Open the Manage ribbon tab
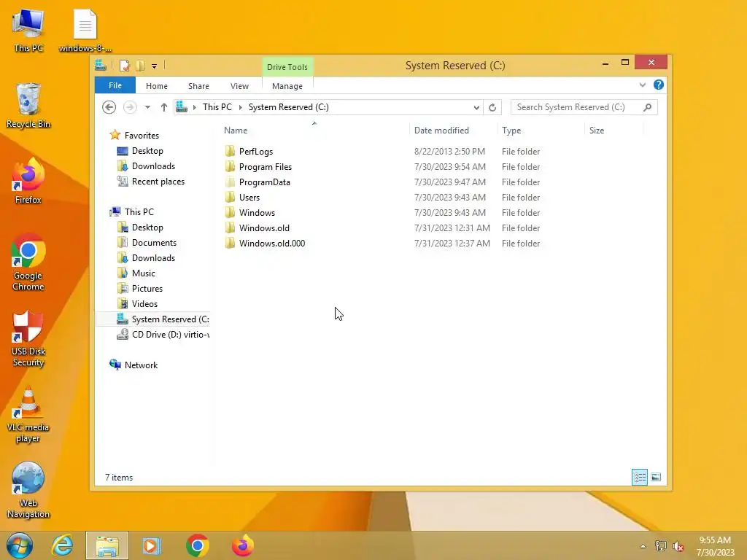 (287, 86)
